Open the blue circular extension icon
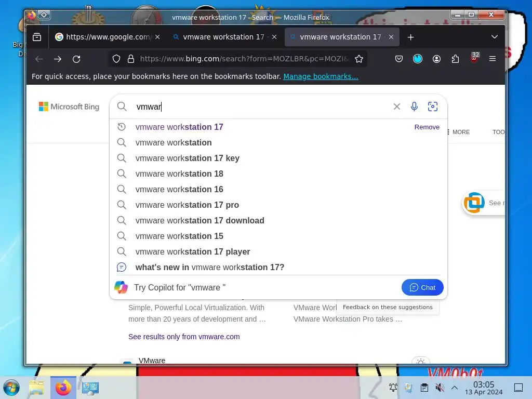 point(418,59)
